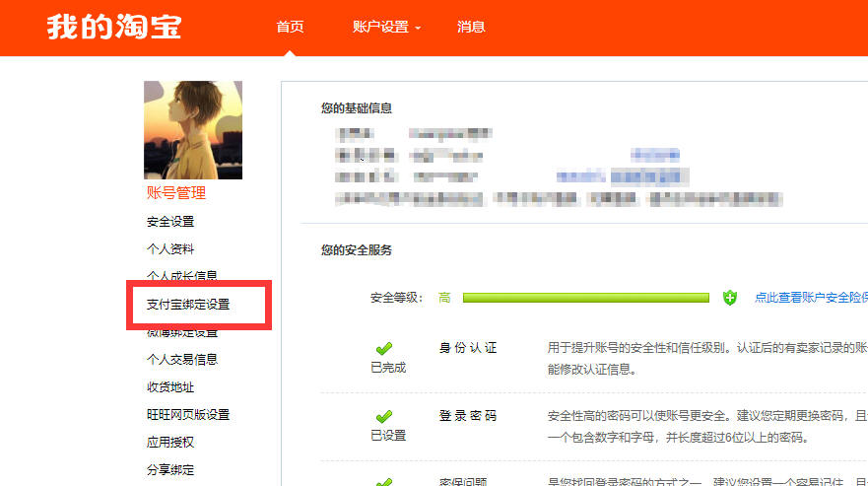
Task: Expand the 账户设置 dropdown menu
Action: coord(386,27)
